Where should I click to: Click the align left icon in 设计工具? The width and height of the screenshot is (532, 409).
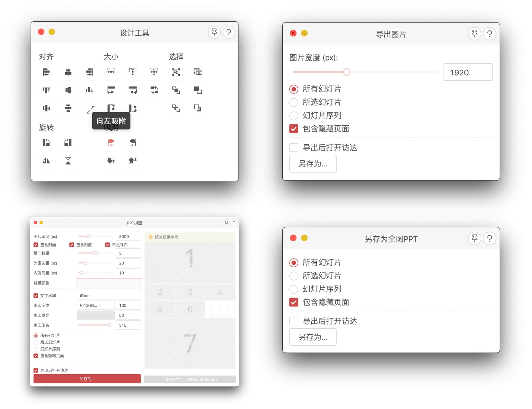[x=46, y=72]
